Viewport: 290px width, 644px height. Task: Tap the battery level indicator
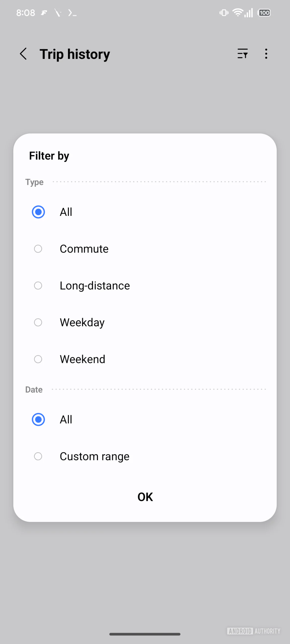tap(264, 13)
